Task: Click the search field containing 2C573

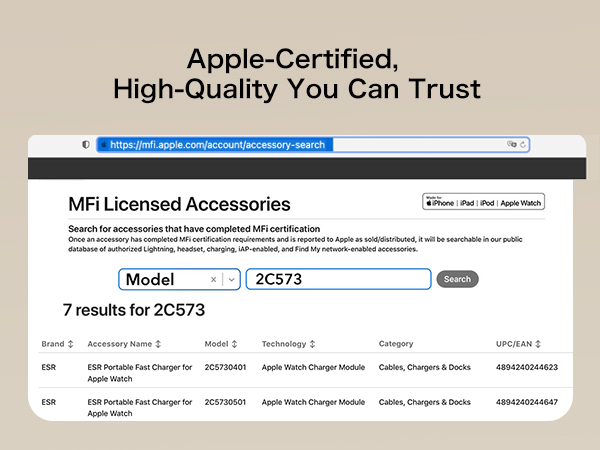Action: point(338,280)
